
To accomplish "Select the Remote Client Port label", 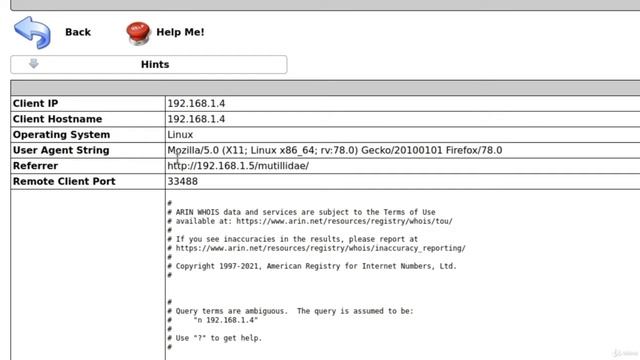I will (x=64, y=181).
